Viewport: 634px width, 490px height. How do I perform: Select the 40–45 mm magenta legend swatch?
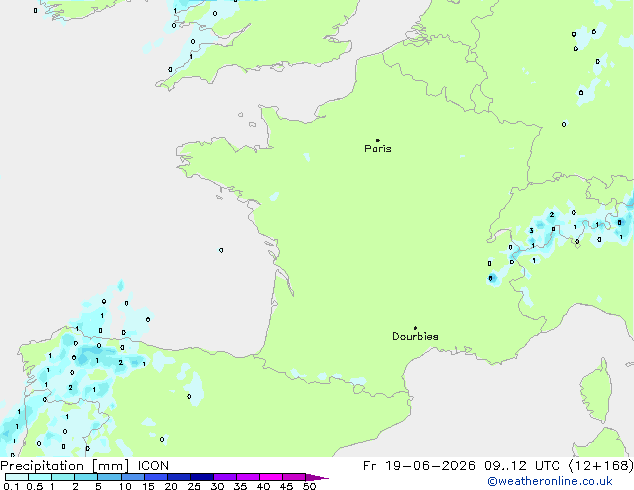coord(271,477)
